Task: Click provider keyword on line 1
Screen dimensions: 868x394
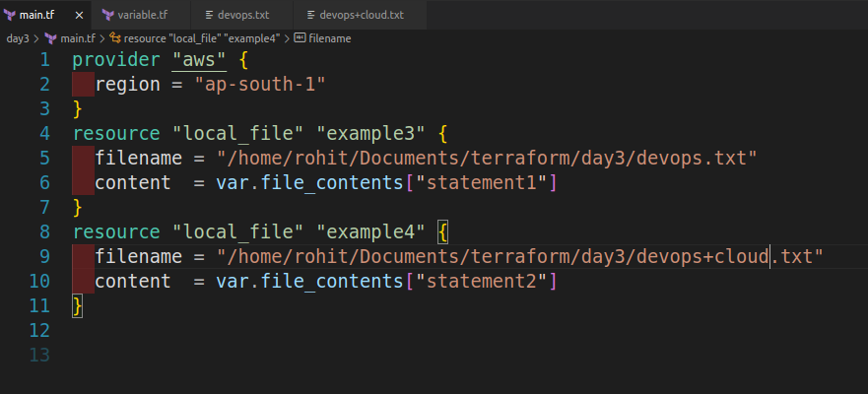Action: coord(116,60)
